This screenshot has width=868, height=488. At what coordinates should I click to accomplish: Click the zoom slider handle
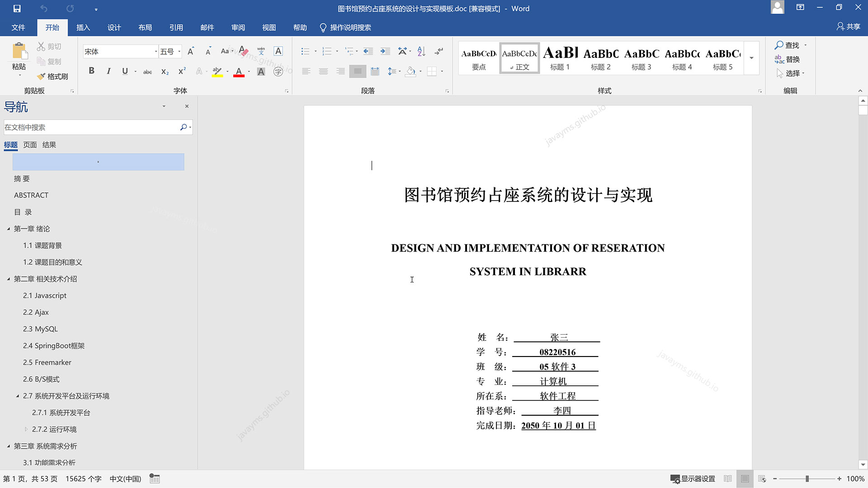coord(807,479)
